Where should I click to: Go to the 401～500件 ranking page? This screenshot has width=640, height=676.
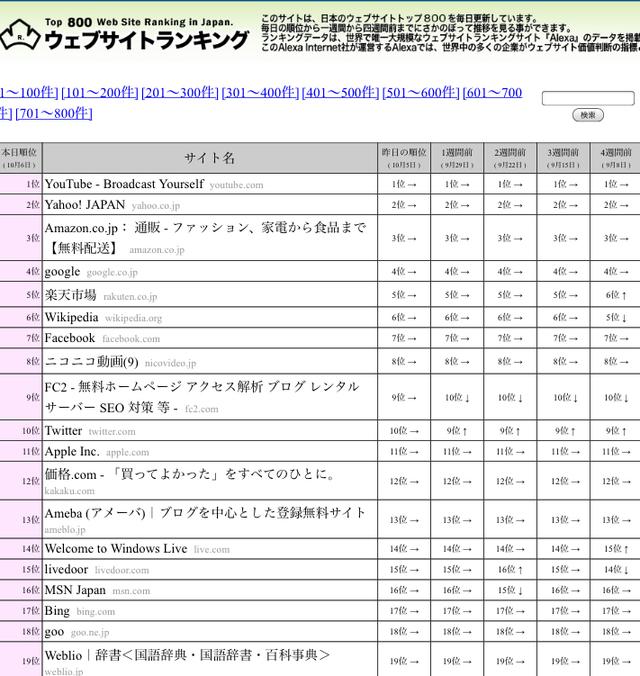click(340, 92)
